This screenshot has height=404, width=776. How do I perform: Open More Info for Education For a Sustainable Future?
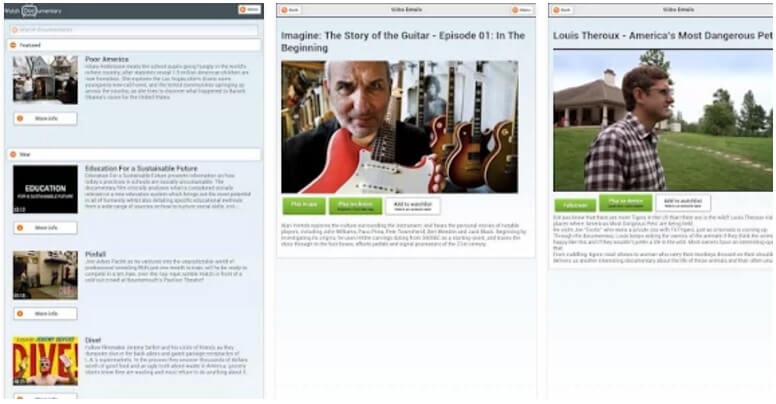(x=45, y=228)
